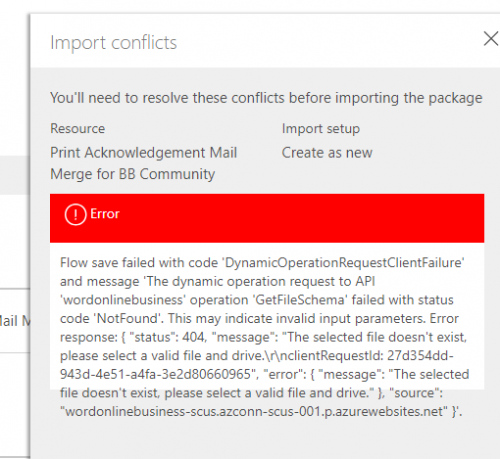Image resolution: width=500 pixels, height=459 pixels.
Task: Click the white error message box
Action: click(x=267, y=316)
